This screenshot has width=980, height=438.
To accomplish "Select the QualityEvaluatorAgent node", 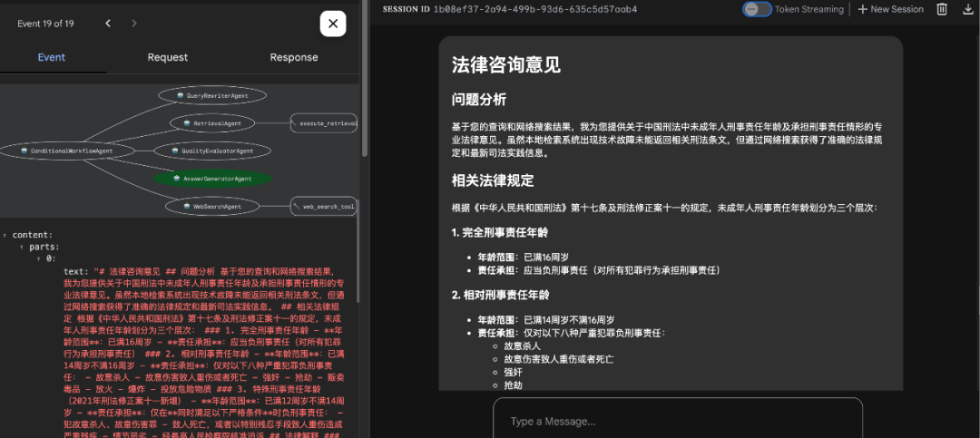I will 212,151.
